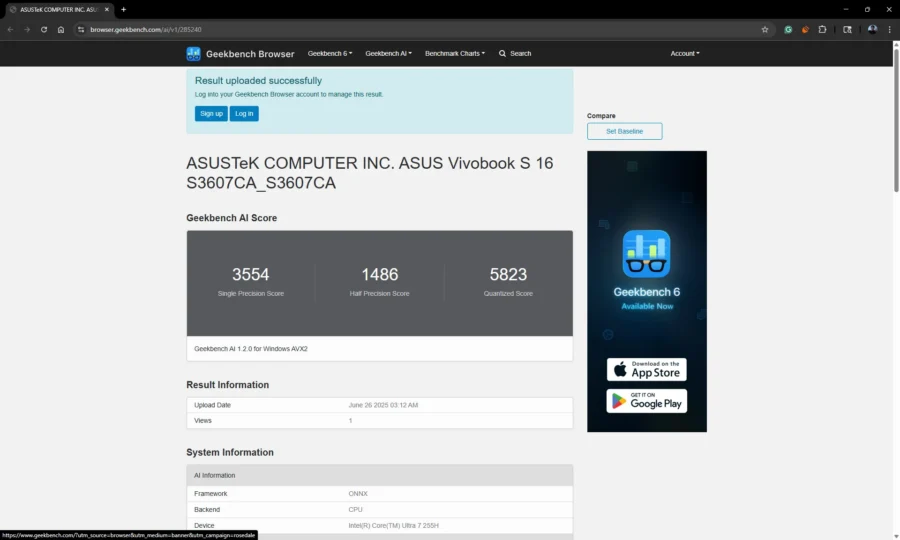Screen dimensions: 900x540
Task: Open Download on the App Store badge
Action: click(x=646, y=370)
